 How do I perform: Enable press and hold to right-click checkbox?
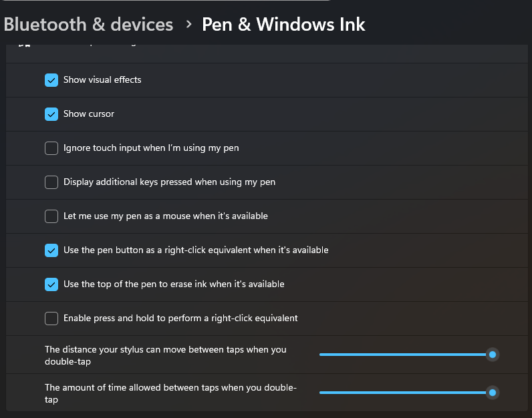51,319
